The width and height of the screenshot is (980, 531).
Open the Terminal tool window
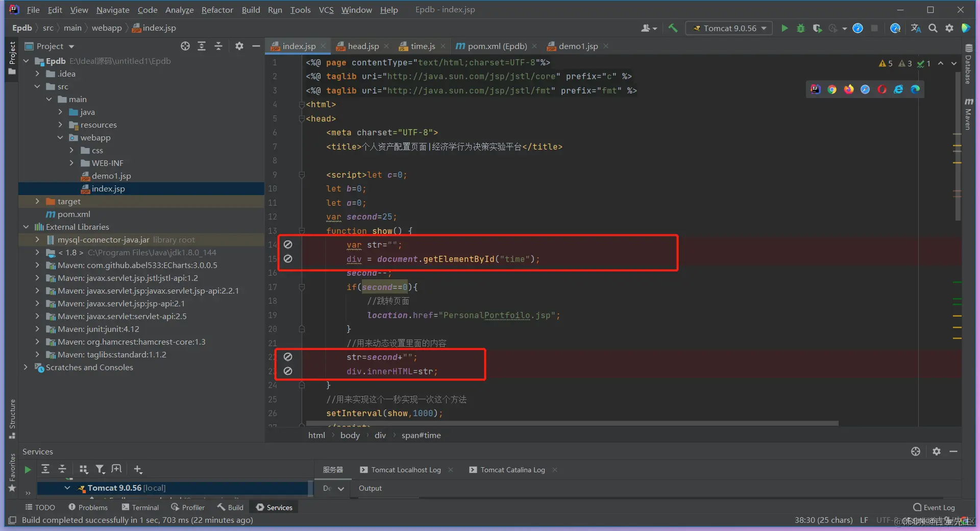(140, 508)
